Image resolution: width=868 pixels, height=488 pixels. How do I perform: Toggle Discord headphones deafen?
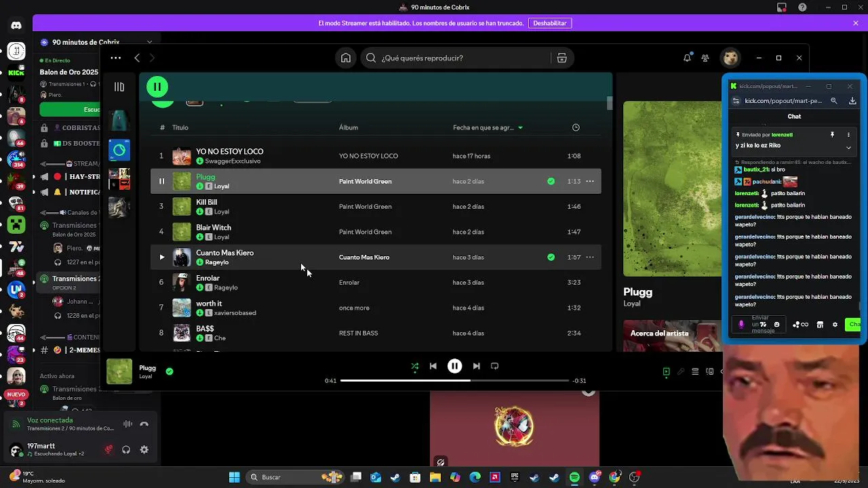click(x=126, y=449)
